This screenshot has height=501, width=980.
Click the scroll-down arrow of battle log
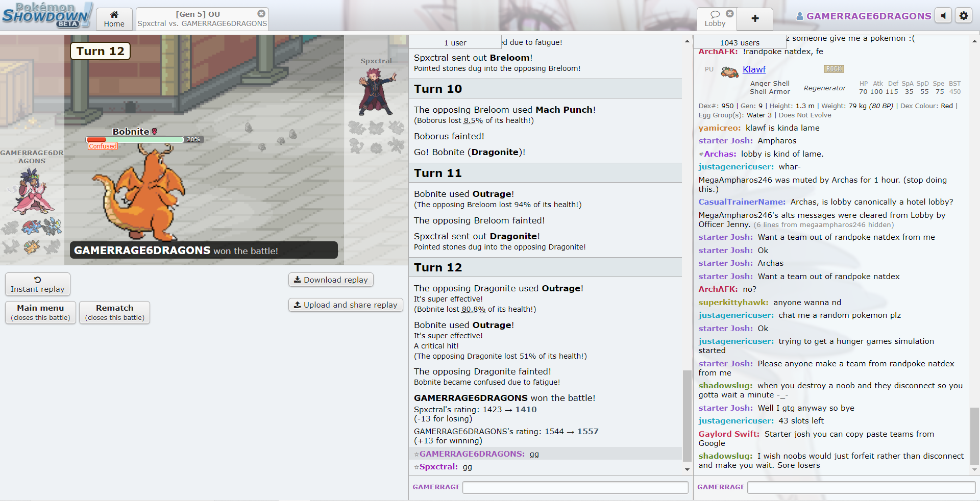coord(687,469)
